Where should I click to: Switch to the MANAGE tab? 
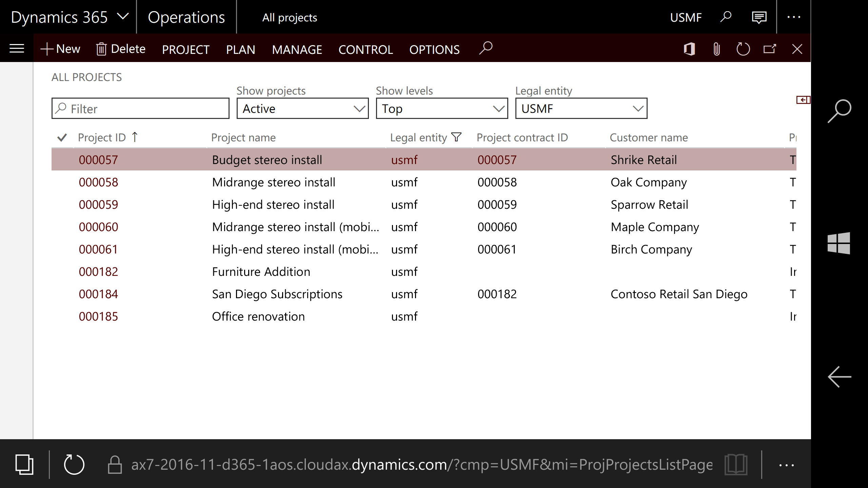[x=297, y=49]
